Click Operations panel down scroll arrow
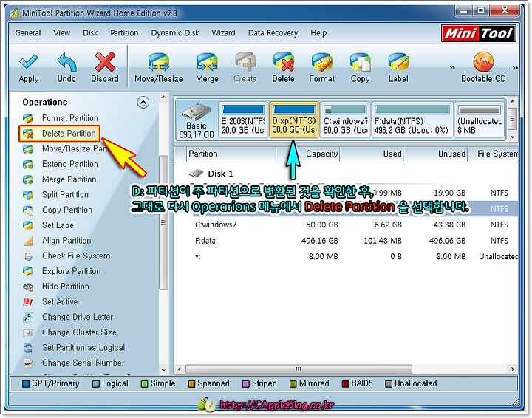Screen dimensions: 532x418 [x=163, y=370]
